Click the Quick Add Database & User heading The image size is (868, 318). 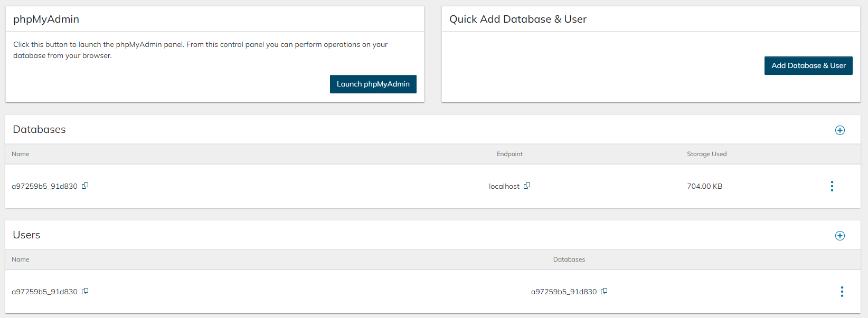517,19
